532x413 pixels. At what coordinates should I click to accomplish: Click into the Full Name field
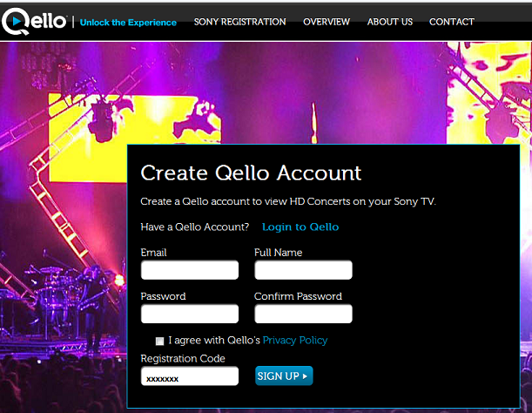[303, 270]
